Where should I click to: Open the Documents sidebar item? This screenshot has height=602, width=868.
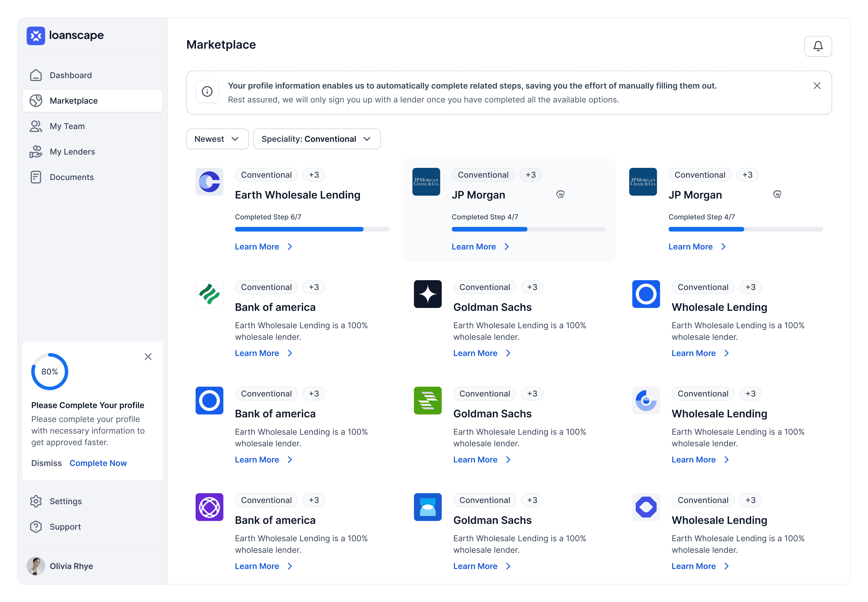tap(72, 177)
